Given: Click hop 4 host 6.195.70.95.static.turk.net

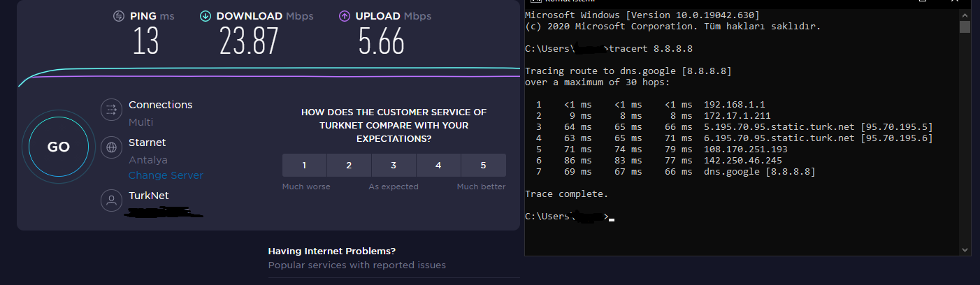Looking at the screenshot, I should pos(818,138).
